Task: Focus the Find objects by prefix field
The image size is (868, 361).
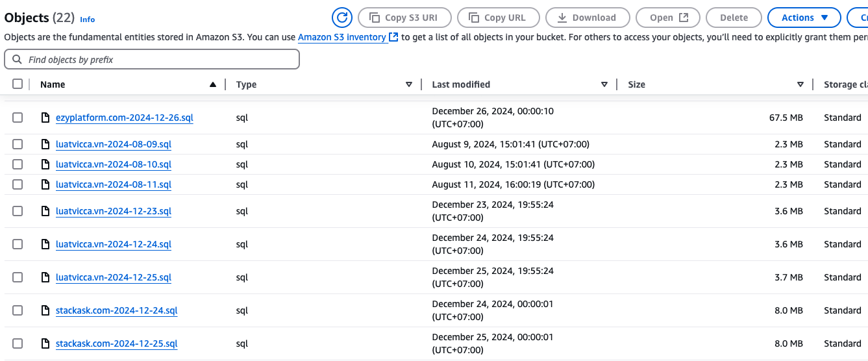Action: click(152, 59)
